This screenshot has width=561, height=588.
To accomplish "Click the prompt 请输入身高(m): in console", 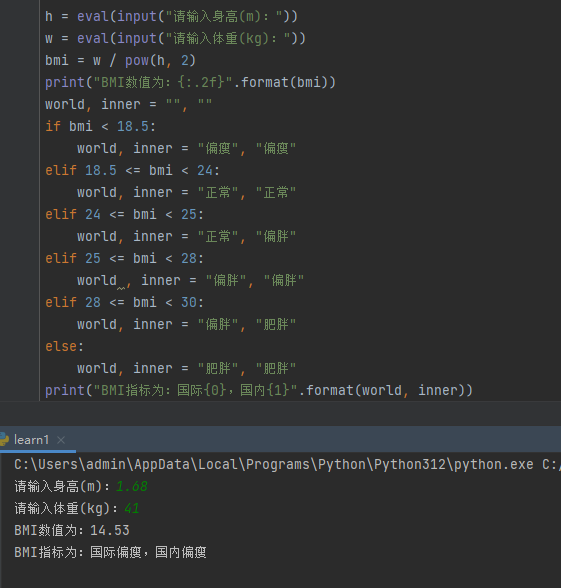I will [62, 486].
